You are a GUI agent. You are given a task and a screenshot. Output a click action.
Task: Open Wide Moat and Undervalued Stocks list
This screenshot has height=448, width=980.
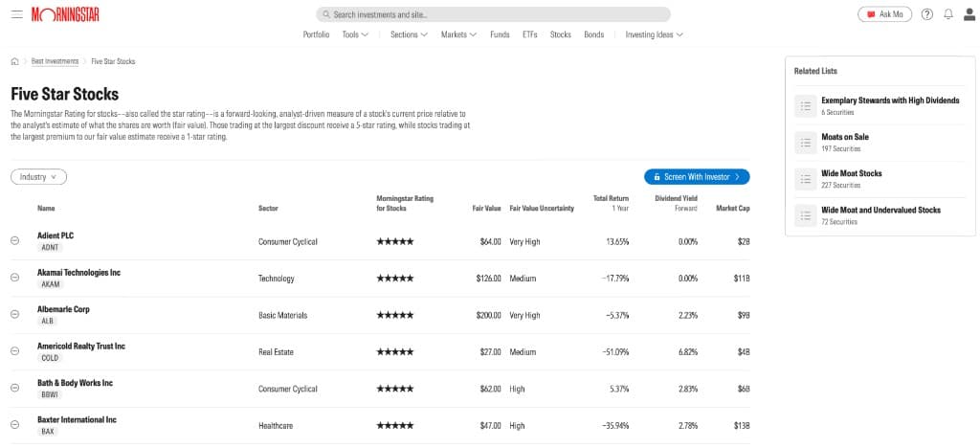pyautogui.click(x=880, y=210)
